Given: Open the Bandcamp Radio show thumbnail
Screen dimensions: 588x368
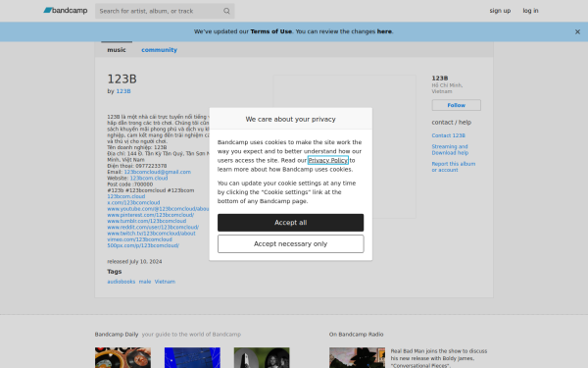Looking at the screenshot, I should [357, 357].
